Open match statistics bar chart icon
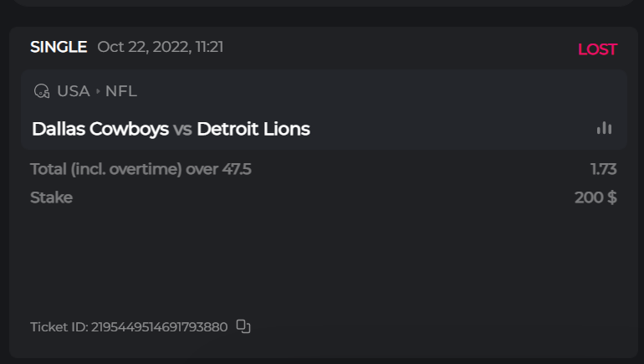The width and height of the screenshot is (644, 364). 604,128
